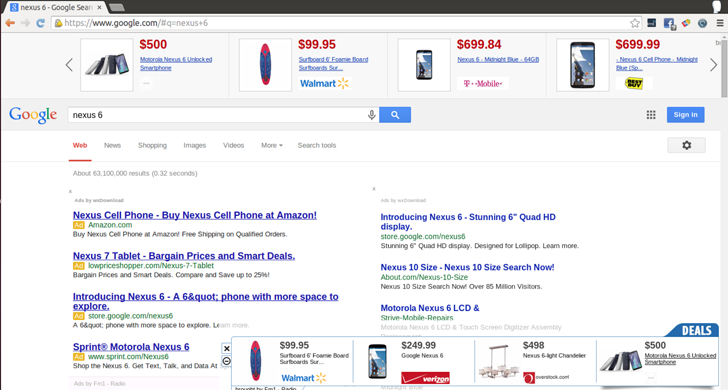The height and width of the screenshot is (390, 728).
Task: Minimize the deals bar with minus icon
Action: pos(227,361)
